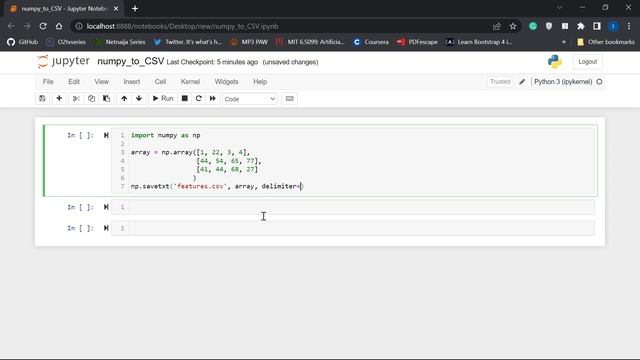Open the command palette keyboard icon
This screenshot has width=640, height=360.
[289, 98]
